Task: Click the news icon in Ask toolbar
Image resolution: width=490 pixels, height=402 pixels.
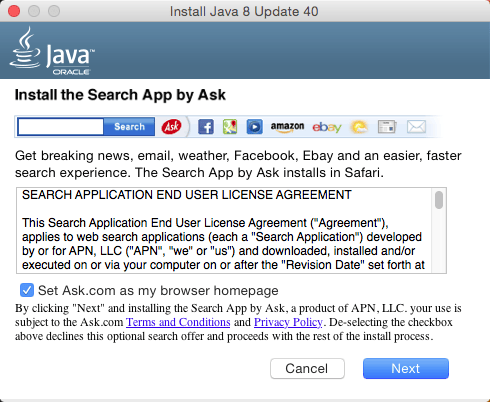Action: pyautogui.click(x=387, y=127)
